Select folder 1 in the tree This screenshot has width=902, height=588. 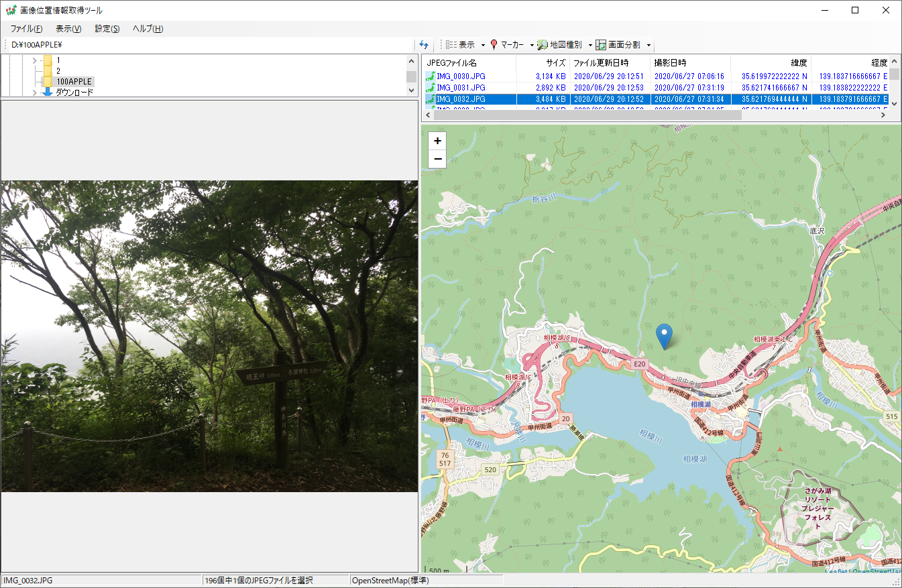pos(58,60)
